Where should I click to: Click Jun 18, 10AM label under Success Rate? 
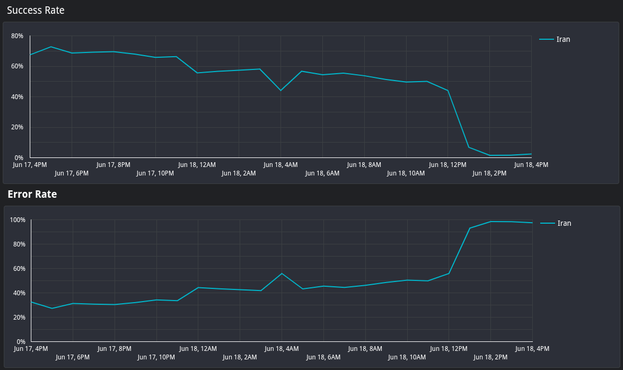tap(406, 173)
